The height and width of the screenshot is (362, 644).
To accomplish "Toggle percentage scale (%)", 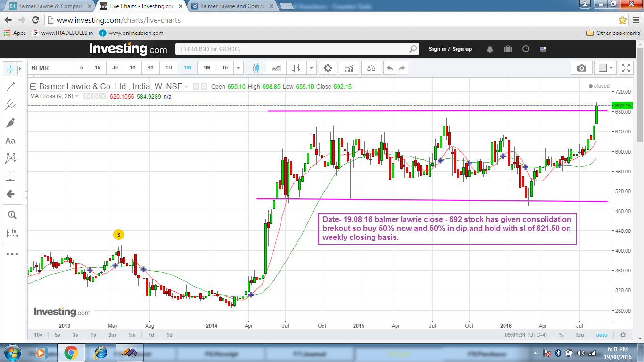I will (x=561, y=335).
